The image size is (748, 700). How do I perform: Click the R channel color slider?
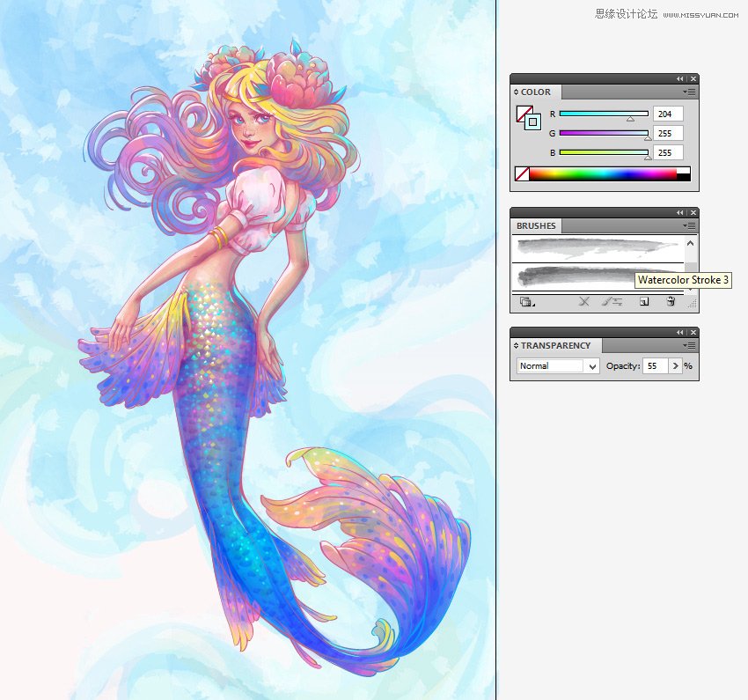click(x=604, y=114)
